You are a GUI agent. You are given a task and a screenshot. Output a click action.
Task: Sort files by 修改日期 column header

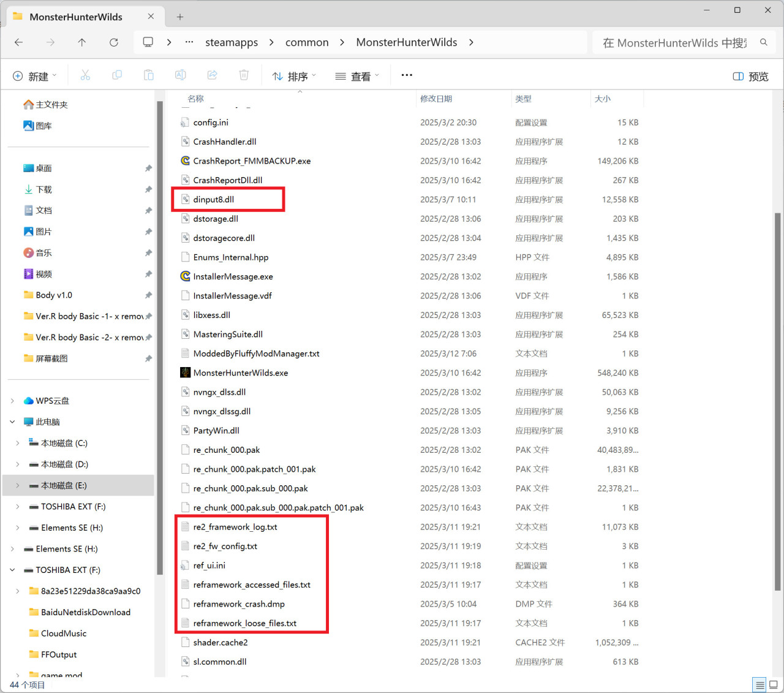click(x=436, y=99)
